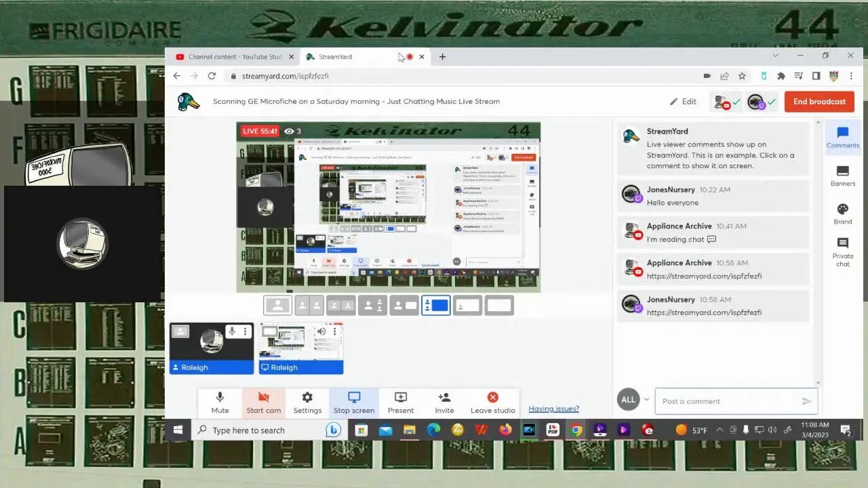868x488 pixels.
Task: Select the fullscreen screen-only layout
Action: [499, 306]
